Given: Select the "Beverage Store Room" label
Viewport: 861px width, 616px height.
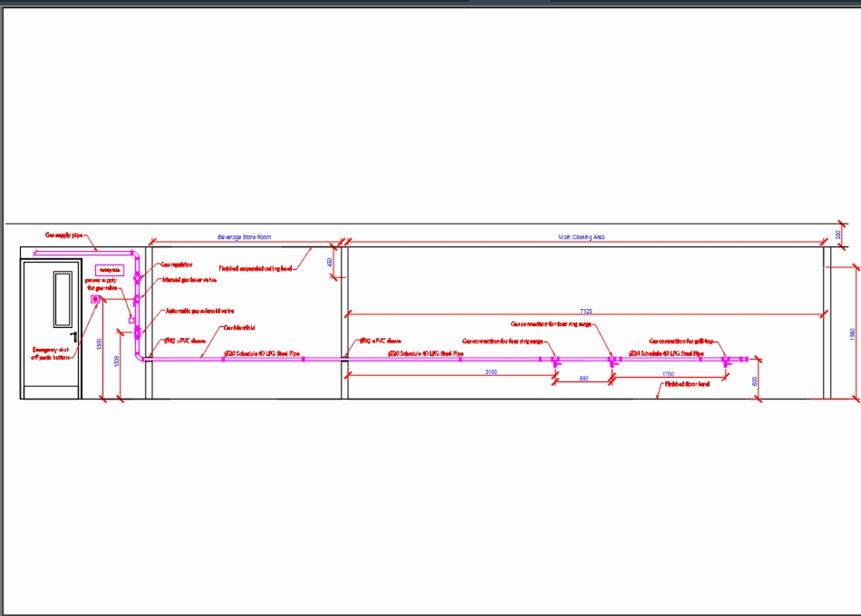Looking at the screenshot, I should [x=244, y=237].
